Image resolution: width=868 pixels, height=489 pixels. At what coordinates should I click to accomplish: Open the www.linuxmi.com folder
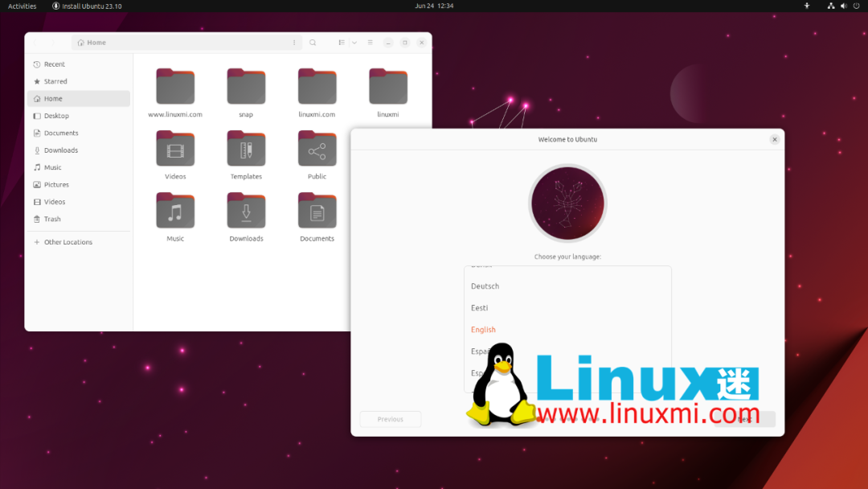pyautogui.click(x=175, y=87)
